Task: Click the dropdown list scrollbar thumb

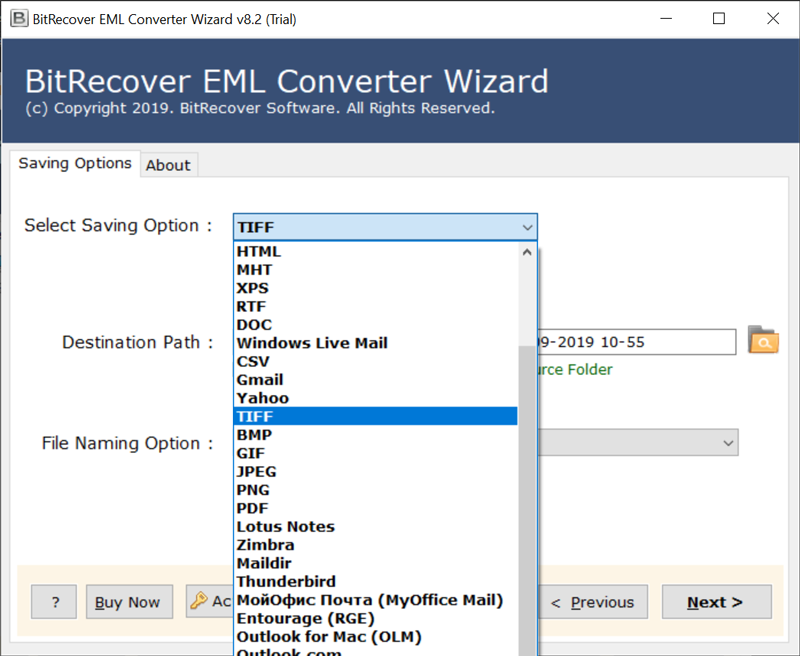Action: tap(527, 500)
